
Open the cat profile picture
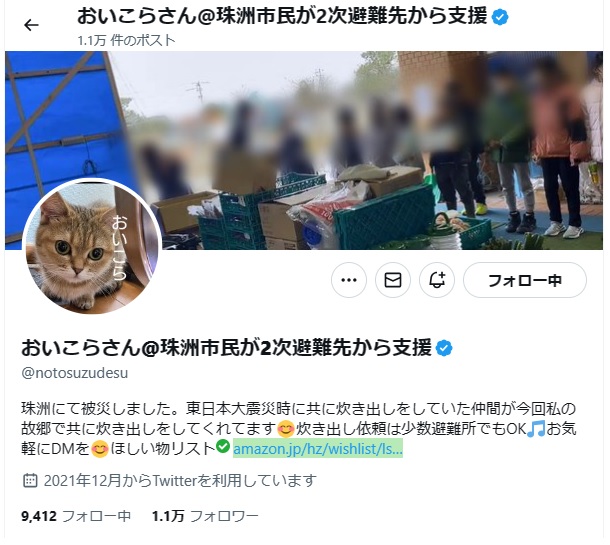click(92, 246)
